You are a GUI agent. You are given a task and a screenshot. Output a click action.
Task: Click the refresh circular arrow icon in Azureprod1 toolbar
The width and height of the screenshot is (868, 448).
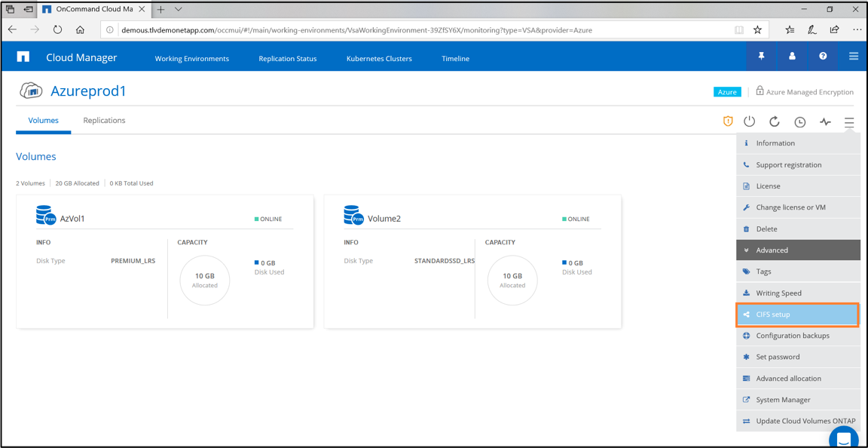[775, 121]
